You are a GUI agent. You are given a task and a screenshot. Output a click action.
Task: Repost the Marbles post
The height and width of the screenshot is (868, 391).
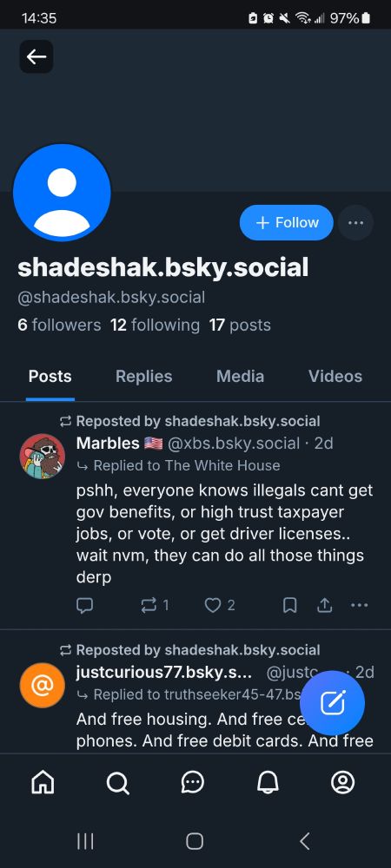click(x=155, y=605)
